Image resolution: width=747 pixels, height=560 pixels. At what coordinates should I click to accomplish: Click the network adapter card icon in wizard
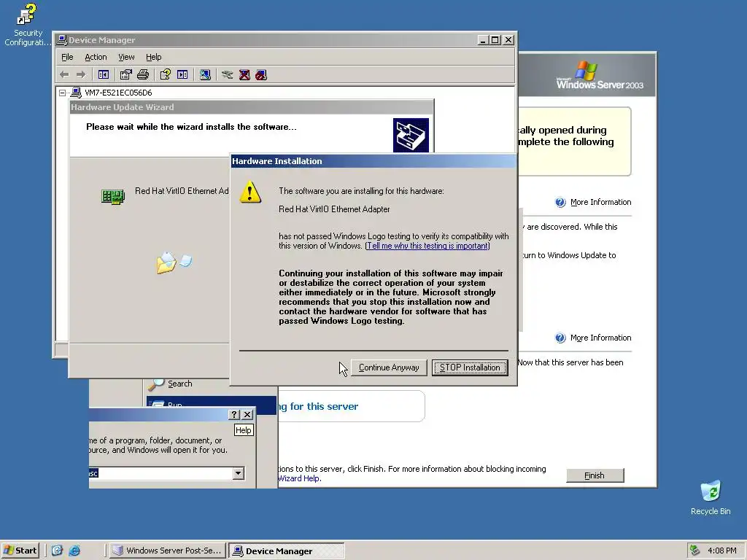point(113,196)
